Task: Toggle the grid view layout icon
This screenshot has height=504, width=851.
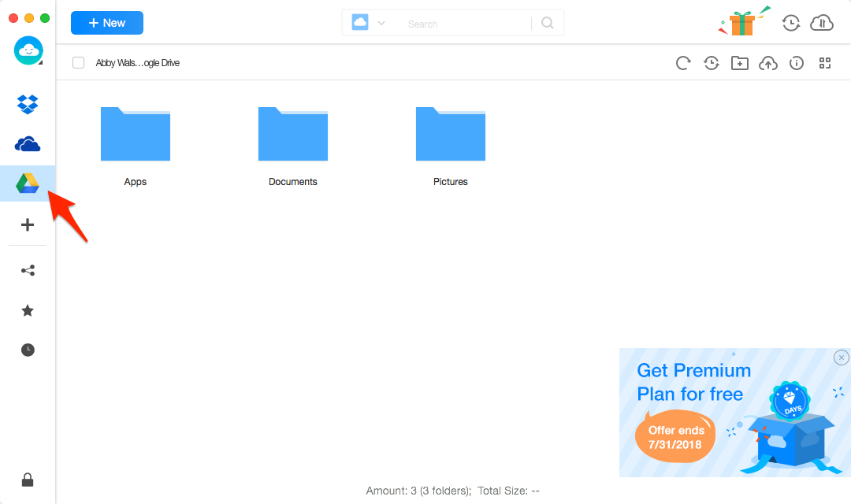Action: [825, 62]
